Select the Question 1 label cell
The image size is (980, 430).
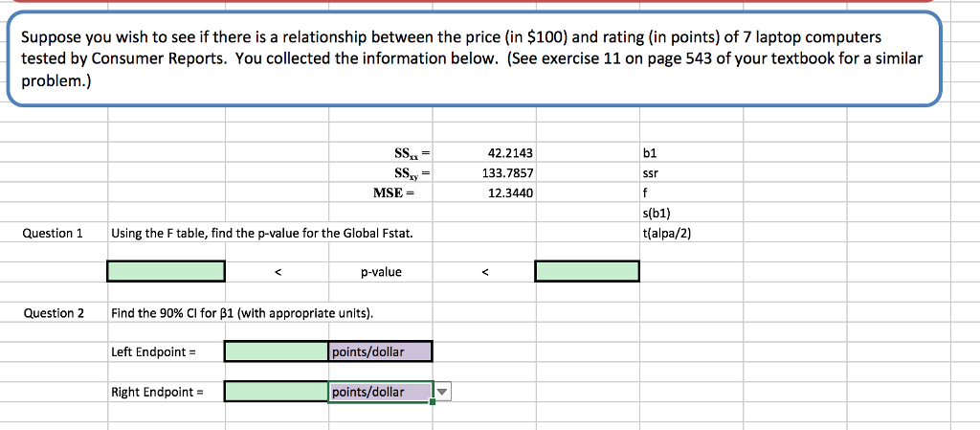point(54,233)
